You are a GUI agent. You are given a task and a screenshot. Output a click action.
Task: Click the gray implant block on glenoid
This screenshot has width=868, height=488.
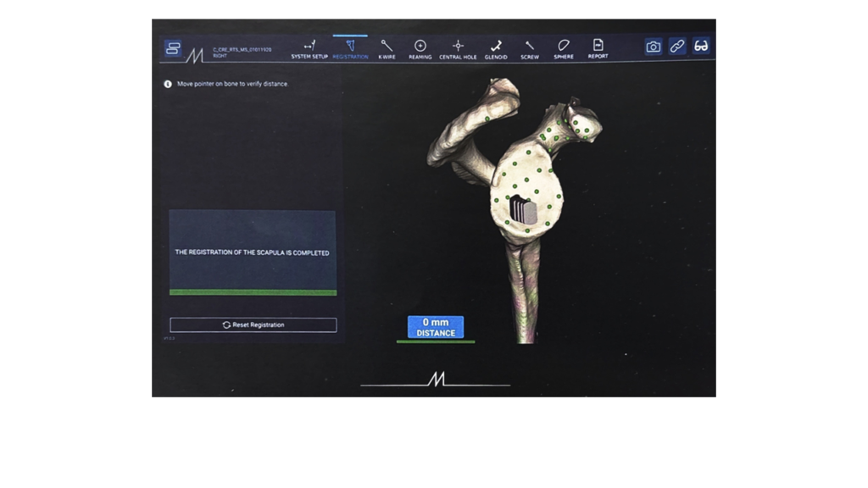click(x=523, y=211)
